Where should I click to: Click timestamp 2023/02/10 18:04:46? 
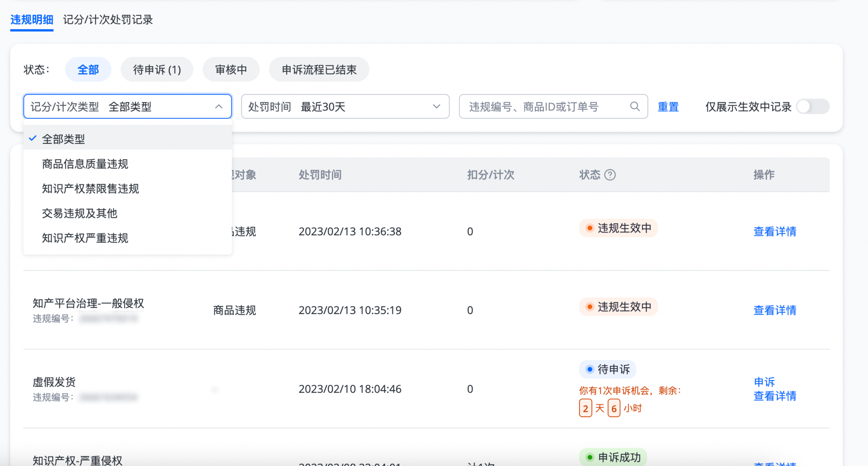[x=350, y=389]
